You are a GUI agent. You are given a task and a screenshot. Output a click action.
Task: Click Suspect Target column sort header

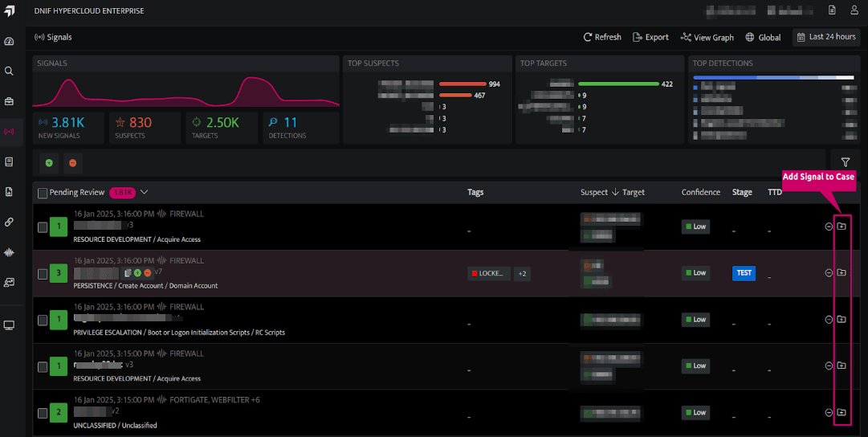click(x=612, y=192)
